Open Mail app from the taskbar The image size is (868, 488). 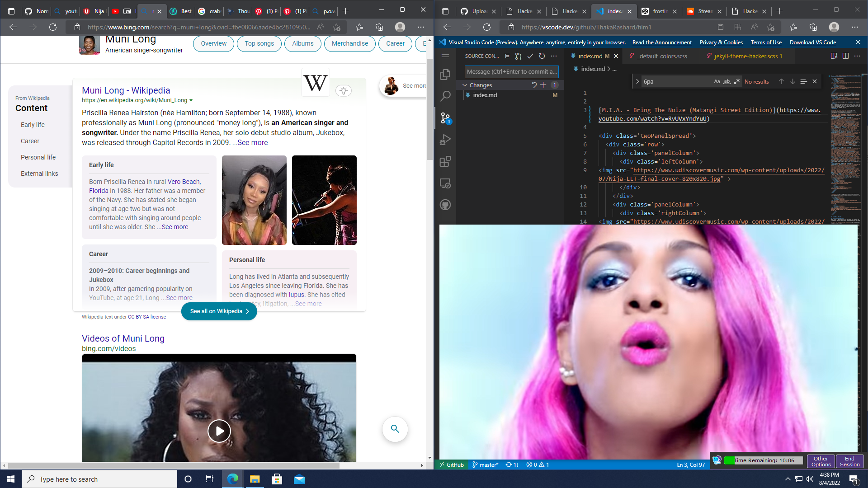coord(299,479)
